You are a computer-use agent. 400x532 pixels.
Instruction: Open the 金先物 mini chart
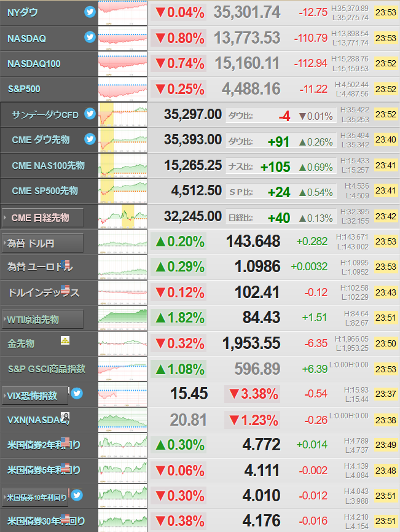point(123,343)
